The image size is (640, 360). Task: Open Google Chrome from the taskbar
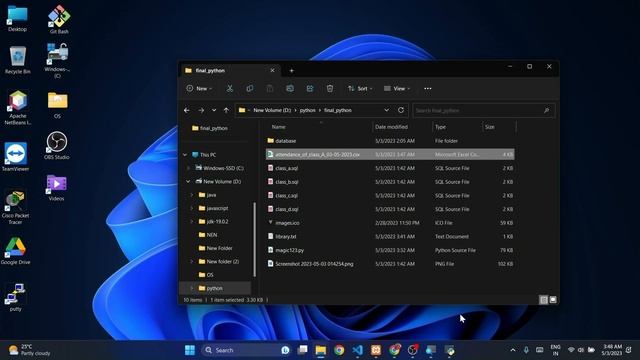click(x=339, y=350)
